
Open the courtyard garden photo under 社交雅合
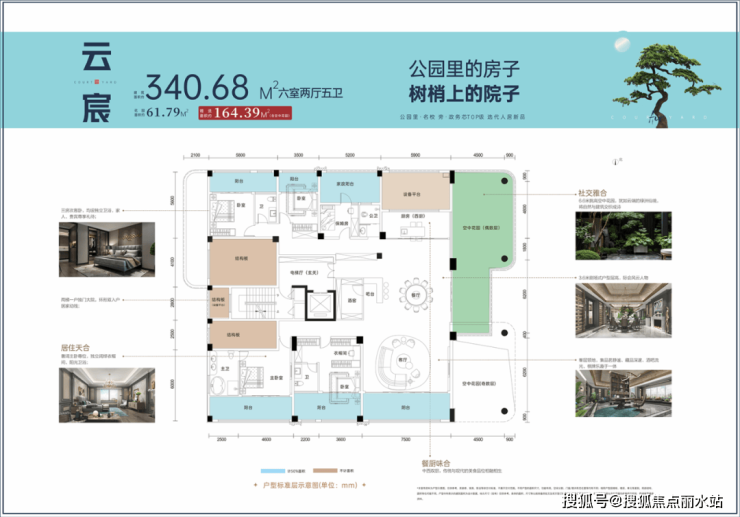623,236
